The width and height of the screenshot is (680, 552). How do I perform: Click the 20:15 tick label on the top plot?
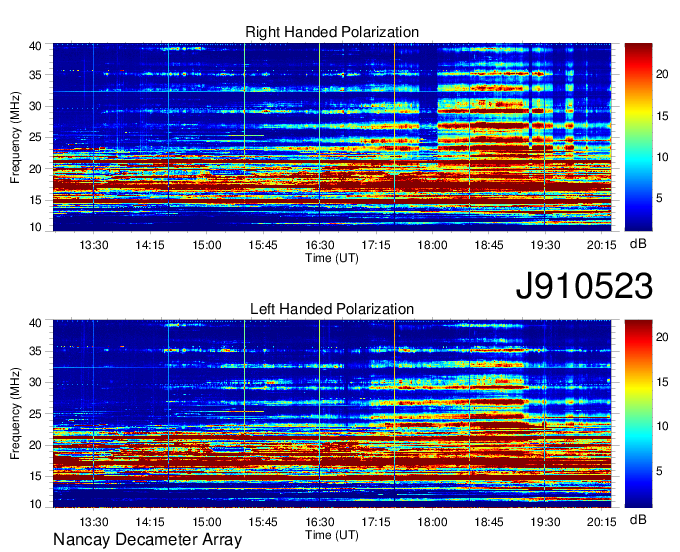click(602, 245)
